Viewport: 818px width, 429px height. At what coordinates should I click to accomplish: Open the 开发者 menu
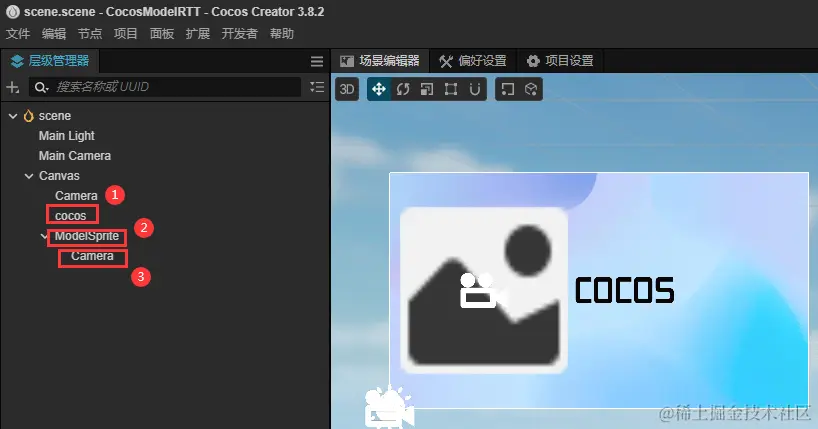click(239, 34)
